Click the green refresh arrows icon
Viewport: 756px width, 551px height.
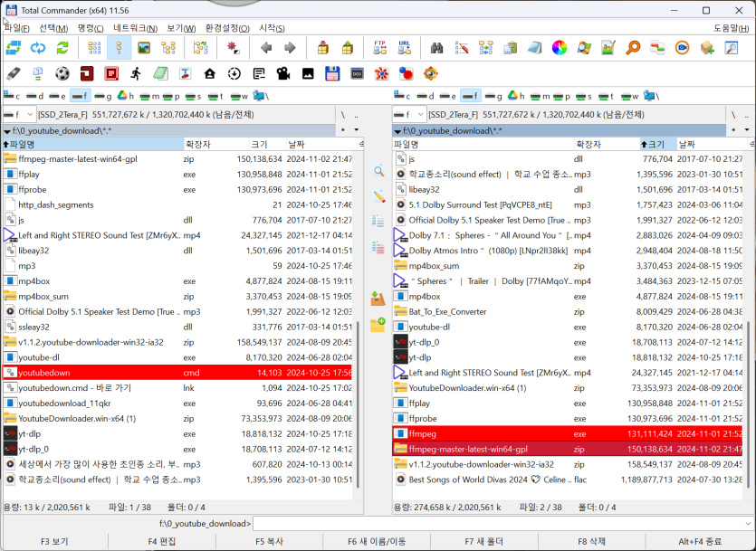(62, 48)
